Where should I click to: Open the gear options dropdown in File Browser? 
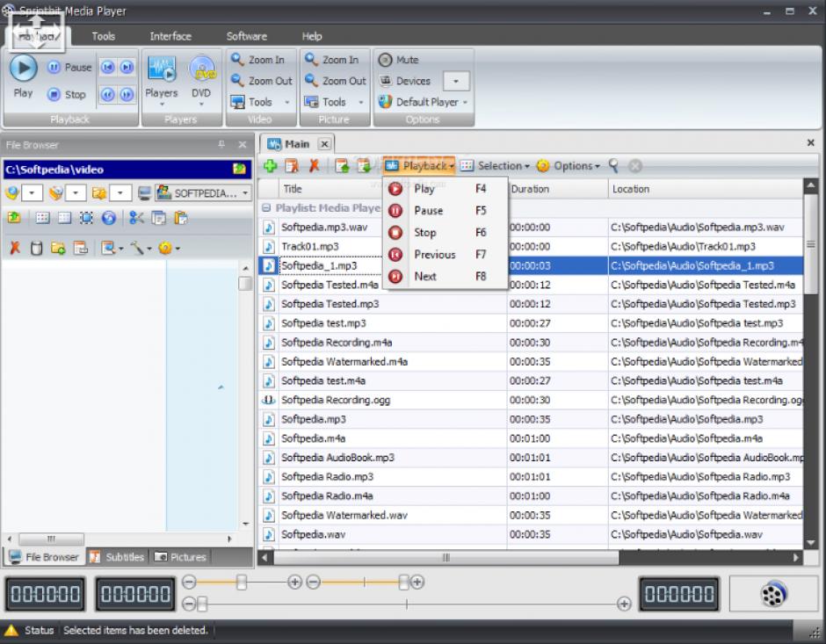point(169,248)
